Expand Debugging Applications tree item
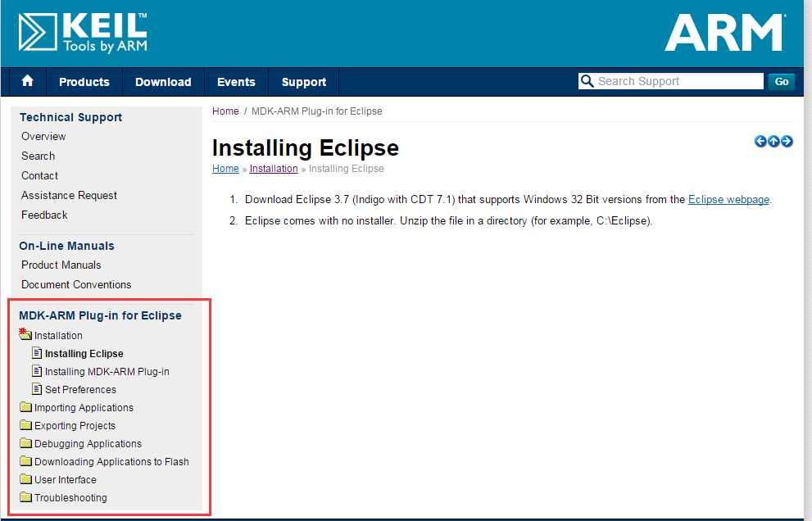 88,444
